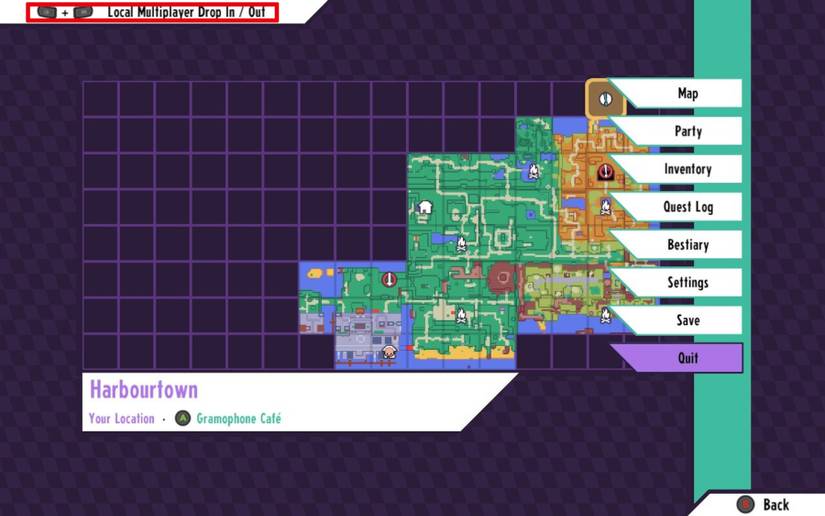825x516 pixels.
Task: Click the player character marker in Harbourtown
Action: (389, 352)
